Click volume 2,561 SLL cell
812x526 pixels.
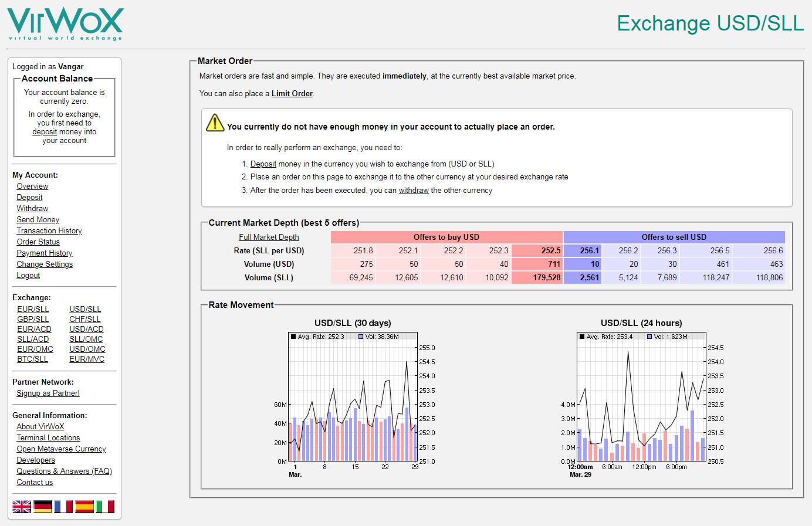(x=583, y=277)
